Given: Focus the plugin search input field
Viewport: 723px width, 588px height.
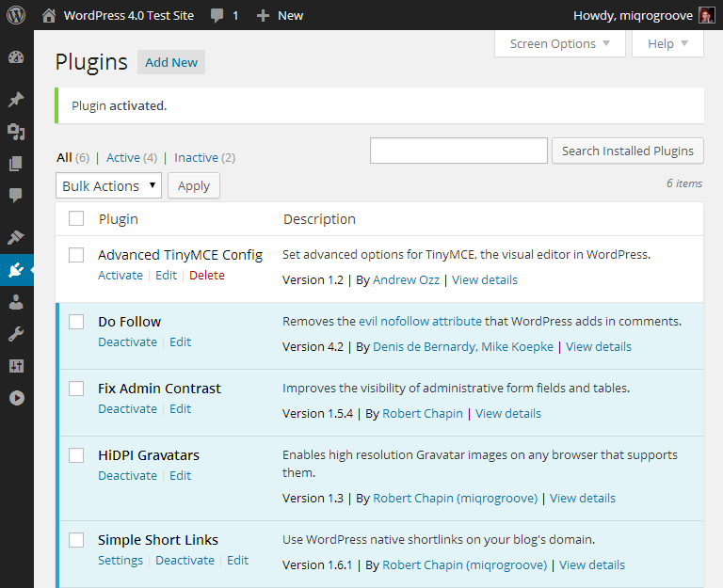Looking at the screenshot, I should [458, 151].
